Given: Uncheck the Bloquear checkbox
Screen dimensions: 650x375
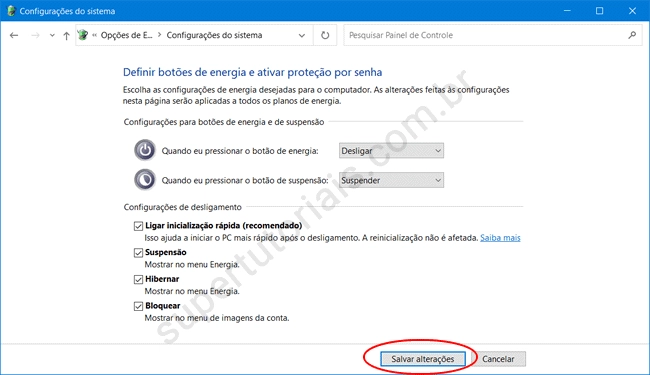Looking at the screenshot, I should pyautogui.click(x=138, y=306).
